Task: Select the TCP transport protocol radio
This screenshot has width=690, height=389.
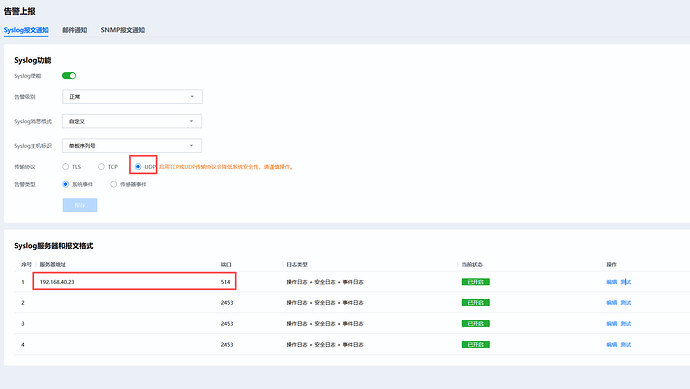Action: click(101, 167)
